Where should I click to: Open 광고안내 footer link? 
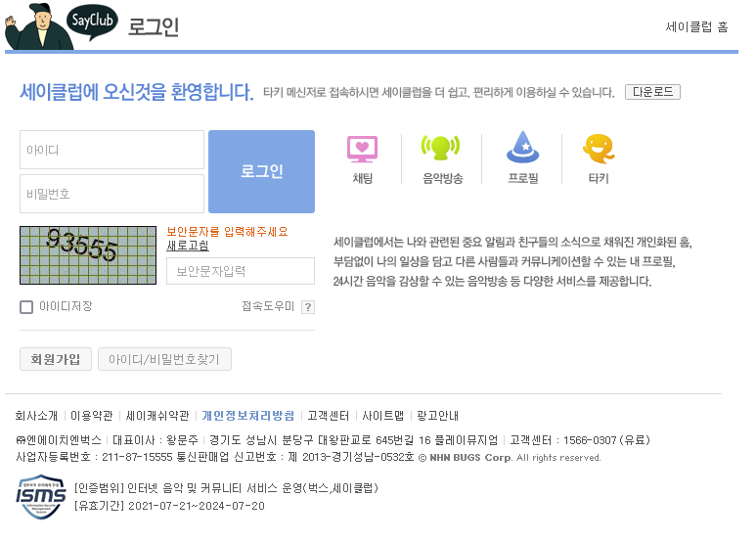point(437,416)
